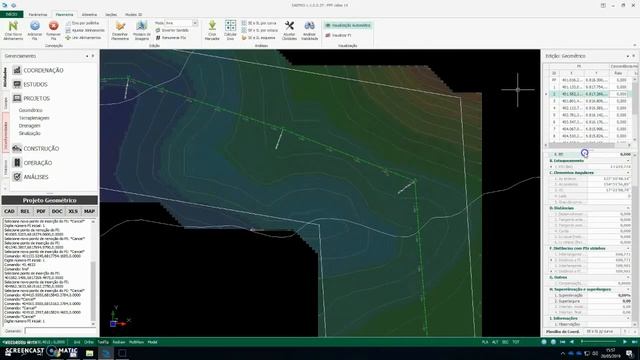The image size is (640, 360).
Task: Click the status bar slider track
Action: click(x=599, y=342)
